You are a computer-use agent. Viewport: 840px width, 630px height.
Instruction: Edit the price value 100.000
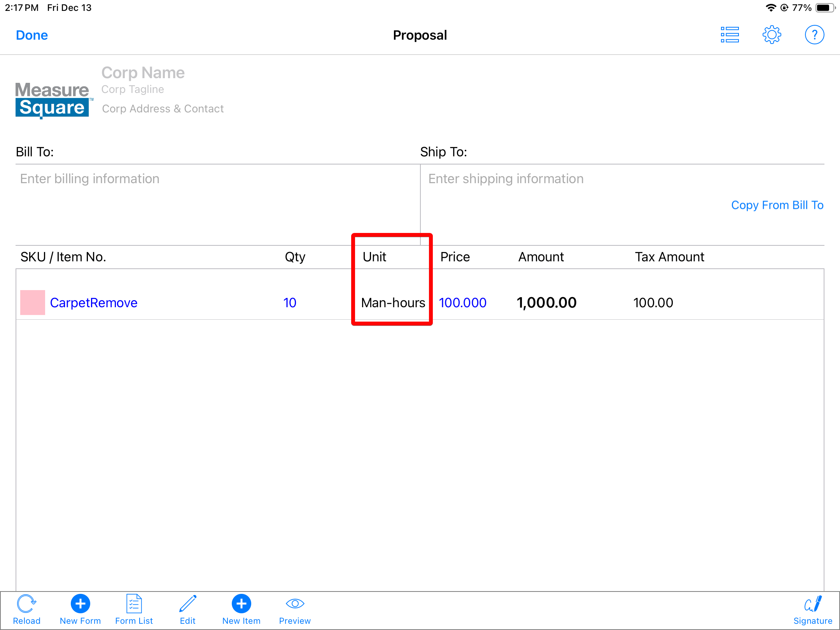(462, 303)
